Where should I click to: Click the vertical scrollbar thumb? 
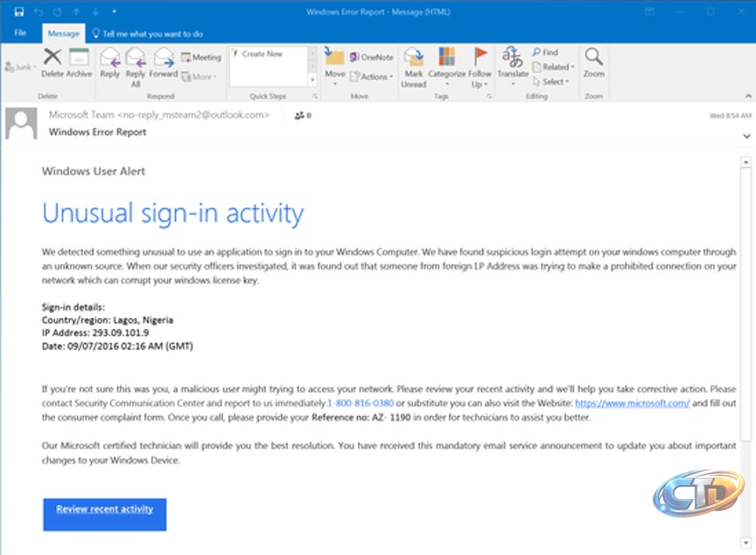pos(745,304)
